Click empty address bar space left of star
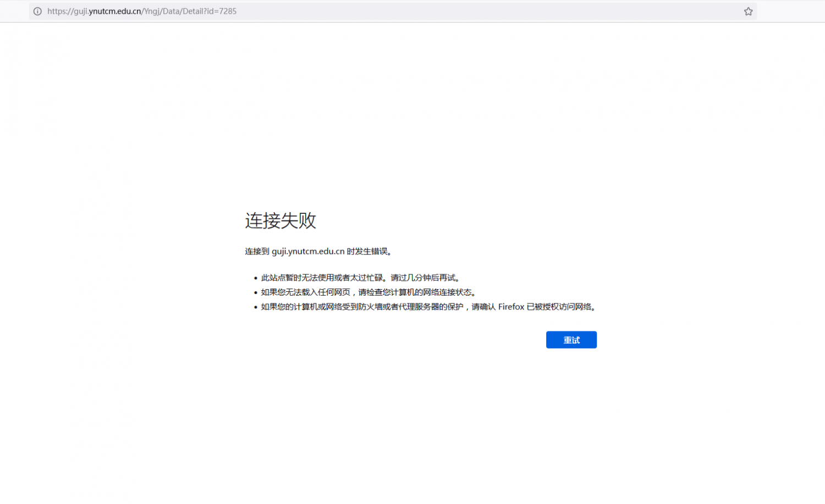This screenshot has height=504, width=825. point(495,11)
